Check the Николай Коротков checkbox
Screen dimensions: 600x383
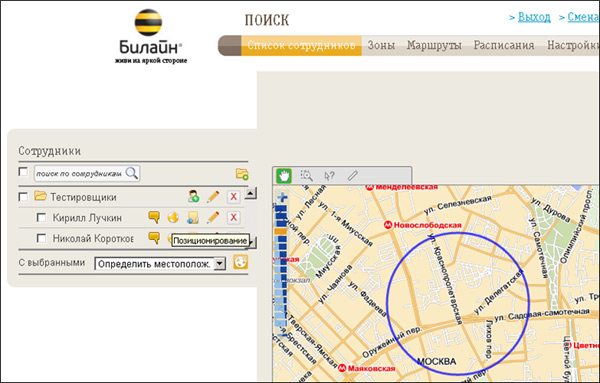41,238
